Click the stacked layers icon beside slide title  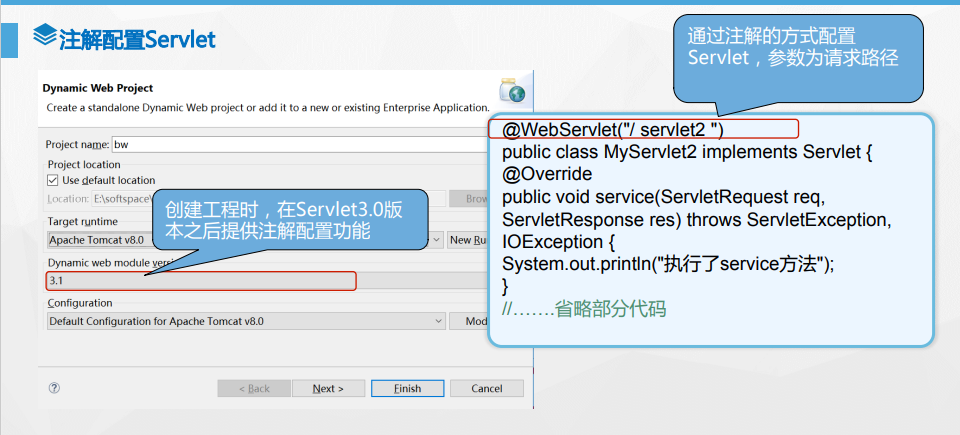(45, 36)
